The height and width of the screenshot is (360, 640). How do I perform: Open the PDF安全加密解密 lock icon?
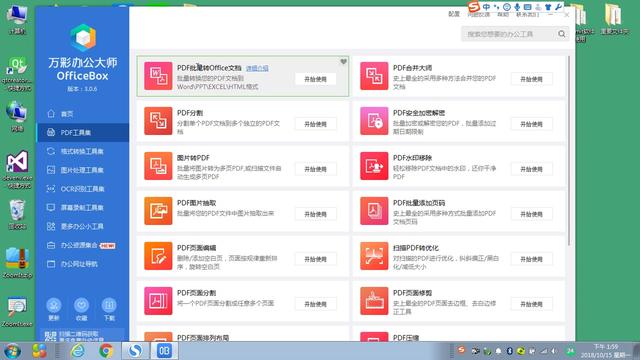(374, 121)
